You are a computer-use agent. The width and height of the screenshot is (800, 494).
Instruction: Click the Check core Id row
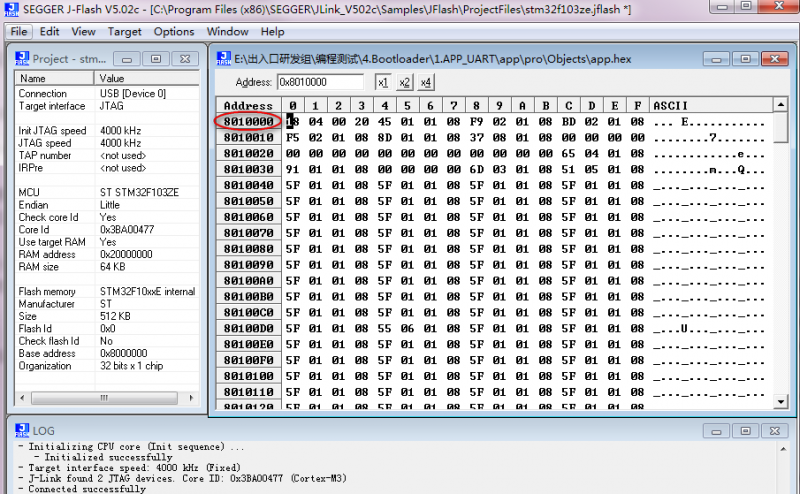[107, 217]
